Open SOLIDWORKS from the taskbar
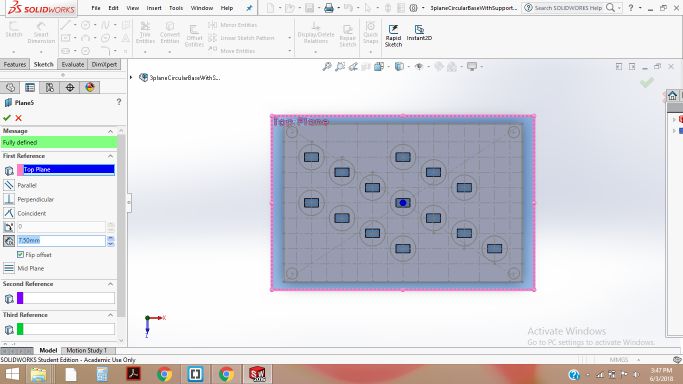Viewport: 683px width, 384px height. pos(257,374)
